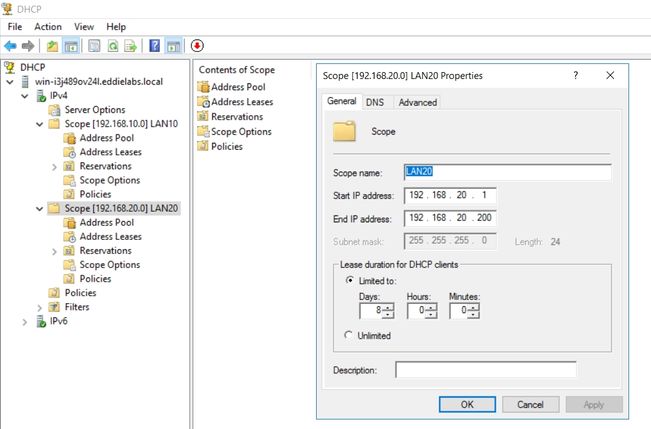Collapse the server node chevron

(10, 82)
